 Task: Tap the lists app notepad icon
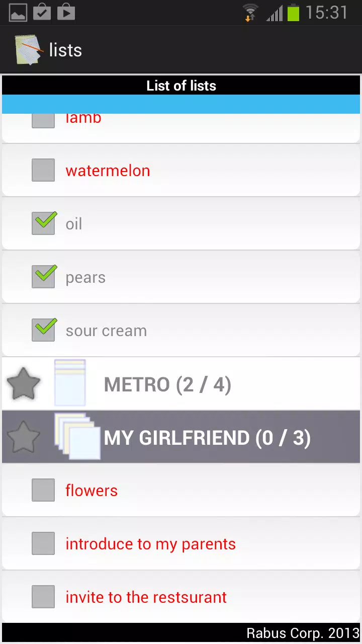pyautogui.click(x=28, y=50)
